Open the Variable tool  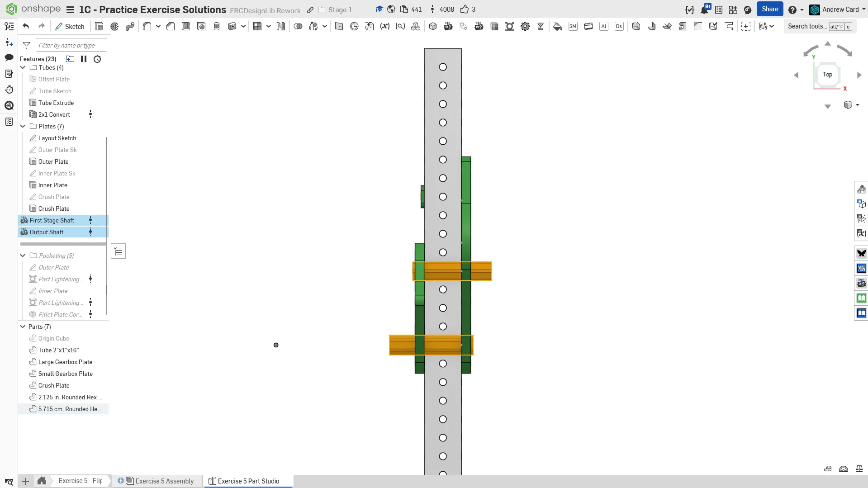point(384,26)
